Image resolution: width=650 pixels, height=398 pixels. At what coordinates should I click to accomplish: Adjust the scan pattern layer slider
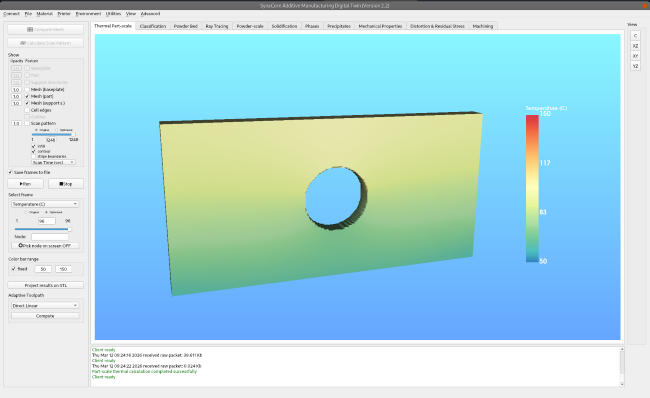point(53,134)
